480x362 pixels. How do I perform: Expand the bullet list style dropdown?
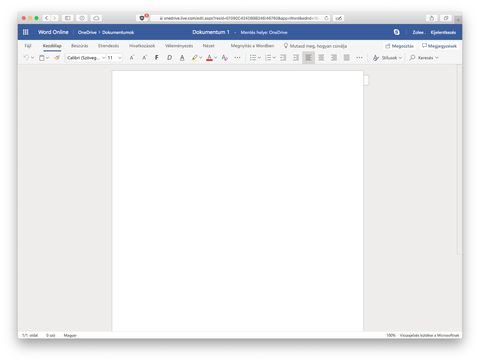[x=259, y=58]
